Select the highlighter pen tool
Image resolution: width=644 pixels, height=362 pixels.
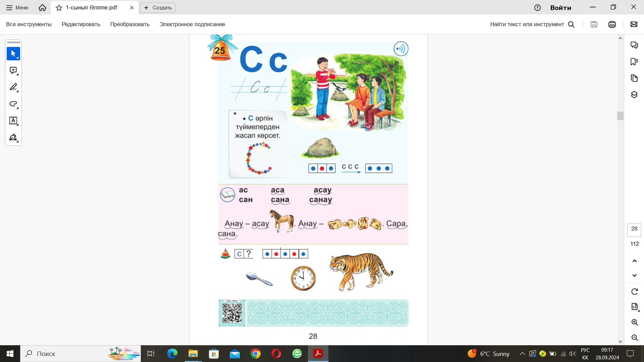point(13,87)
